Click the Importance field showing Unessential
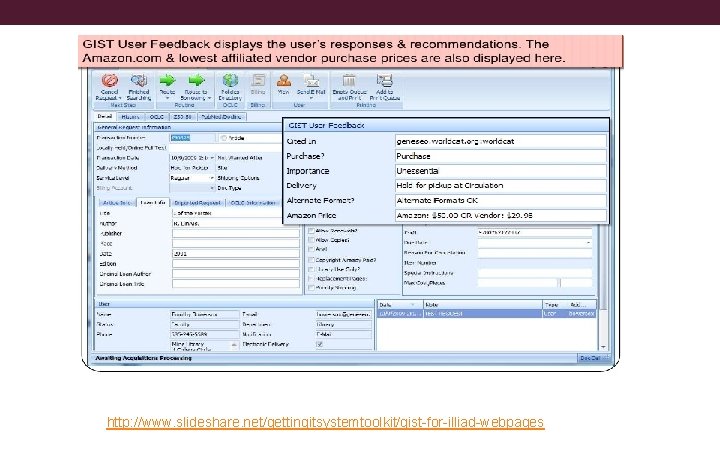This screenshot has height=450, width=720. pos(501,171)
